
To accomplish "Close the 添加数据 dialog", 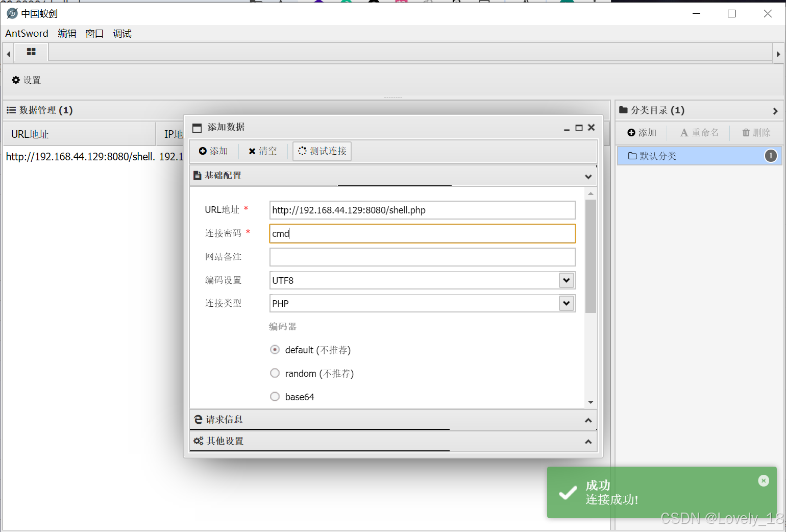I will [592, 127].
